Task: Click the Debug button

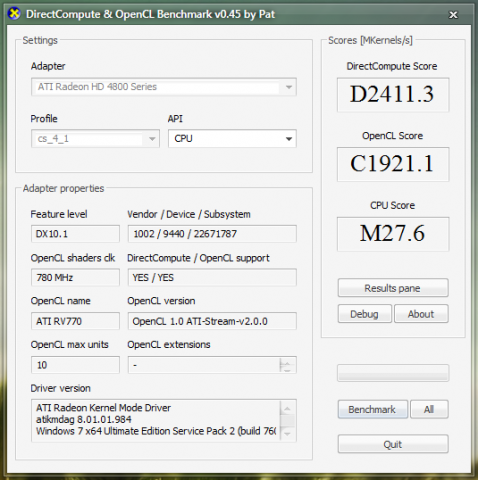Action: (365, 314)
